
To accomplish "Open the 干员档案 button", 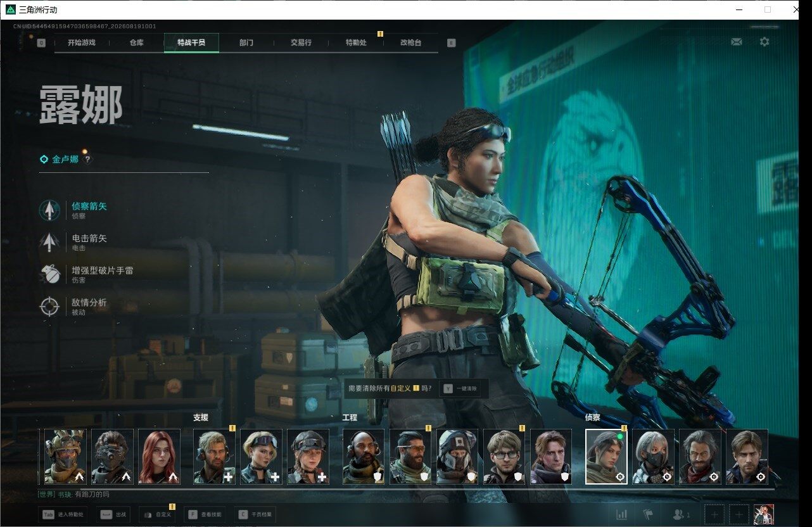I will click(x=255, y=514).
